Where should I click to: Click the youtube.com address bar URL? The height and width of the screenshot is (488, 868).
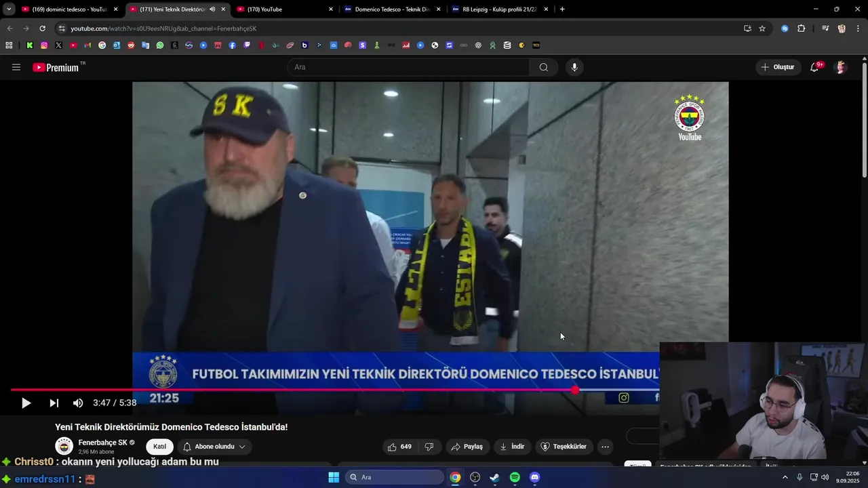point(163,28)
